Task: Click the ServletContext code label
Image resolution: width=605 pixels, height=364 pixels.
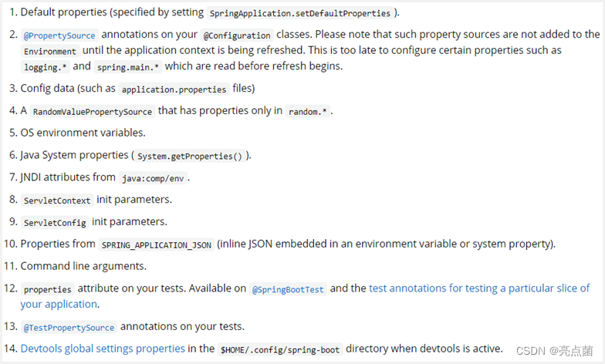Action: coord(57,201)
